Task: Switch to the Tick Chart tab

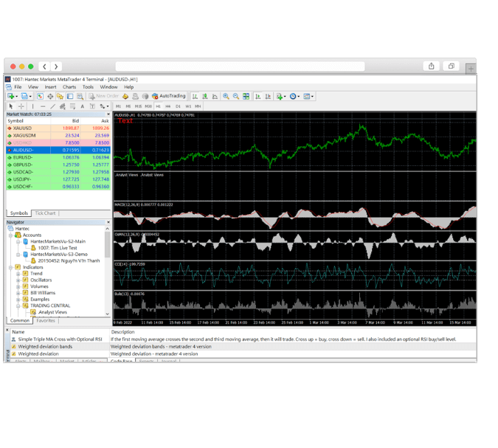Action: point(45,213)
